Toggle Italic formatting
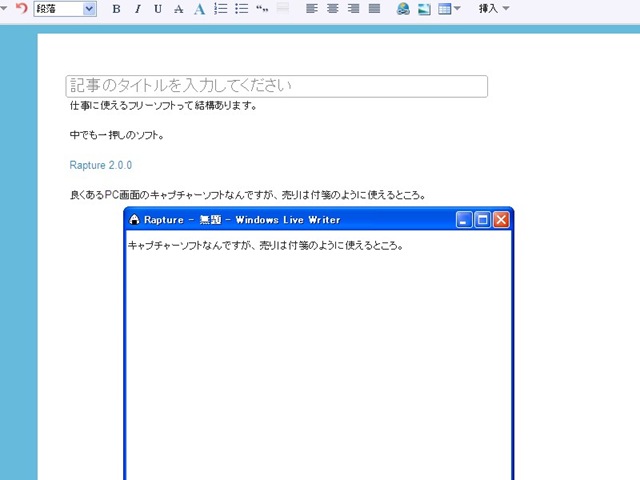This screenshot has width=640, height=480. 138,9
